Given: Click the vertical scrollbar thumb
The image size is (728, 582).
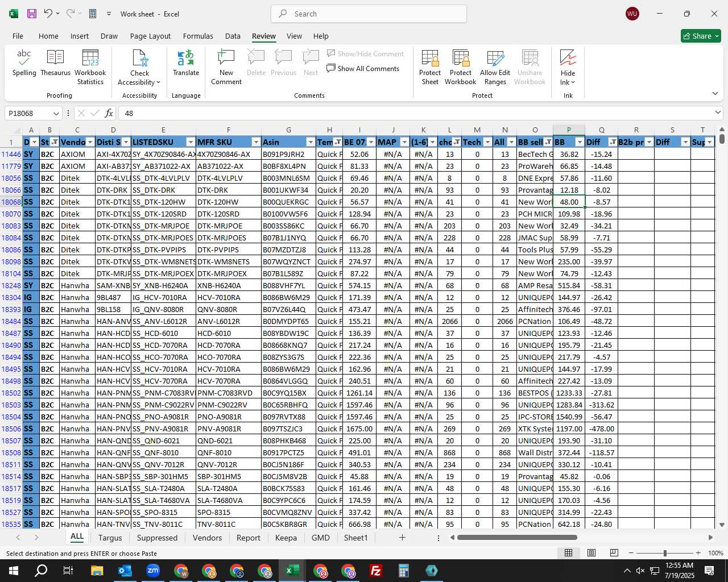Looking at the screenshot, I should [722, 138].
